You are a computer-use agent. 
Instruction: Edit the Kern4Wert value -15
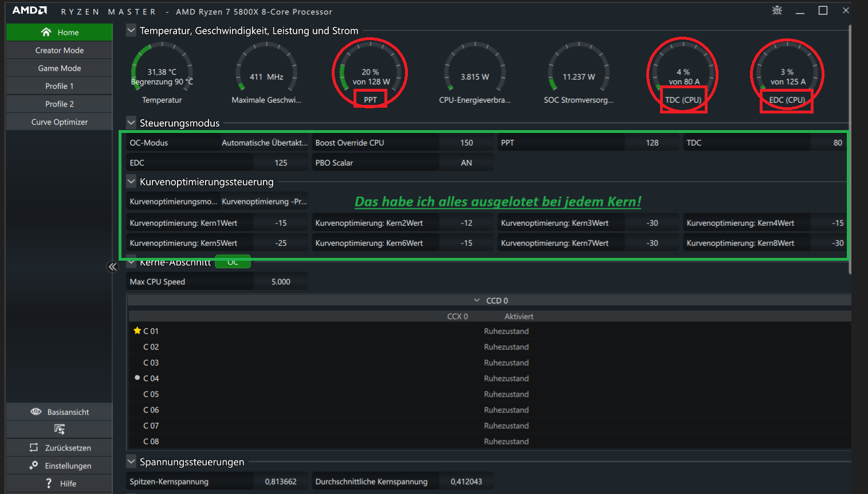pos(829,223)
